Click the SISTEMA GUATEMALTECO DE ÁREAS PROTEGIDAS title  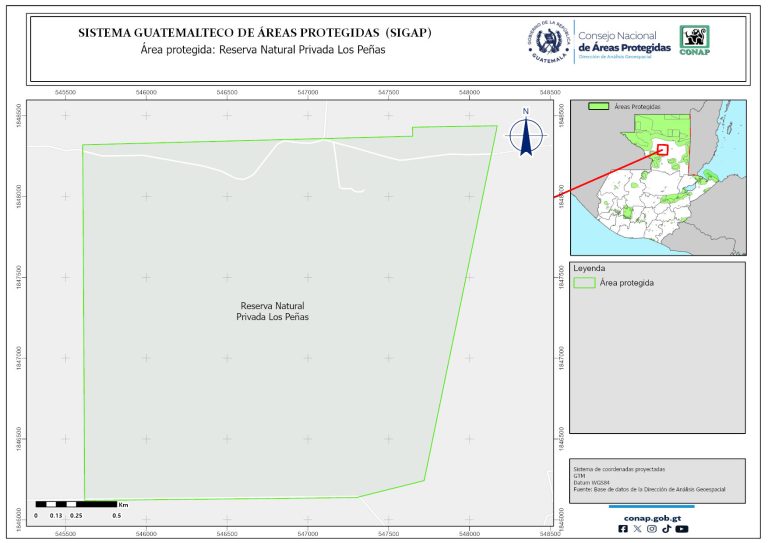[x=255, y=32]
